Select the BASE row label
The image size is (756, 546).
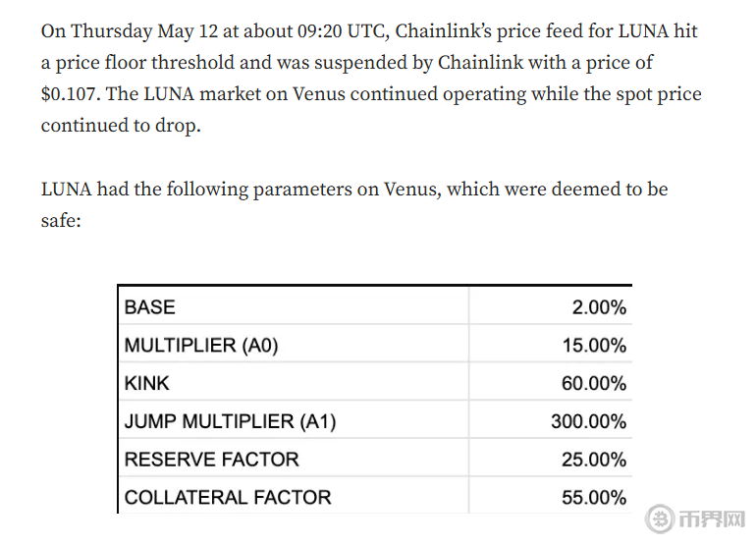coord(150,307)
